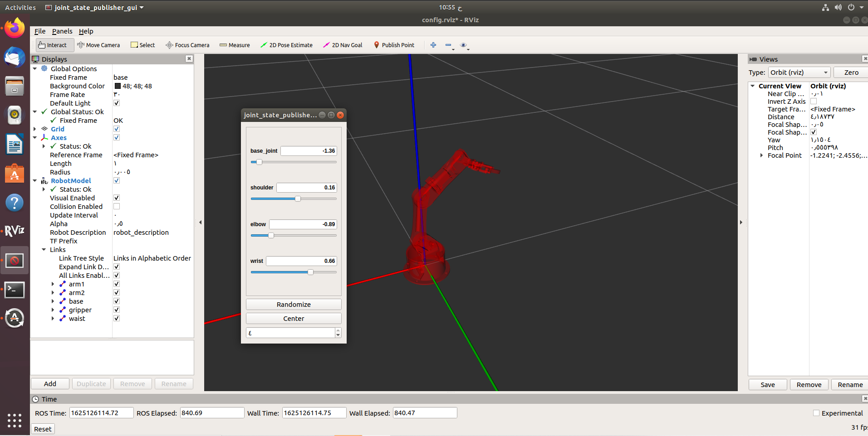Select the 2D Pose Estimate tool
The height and width of the screenshot is (436, 868).
click(286, 45)
